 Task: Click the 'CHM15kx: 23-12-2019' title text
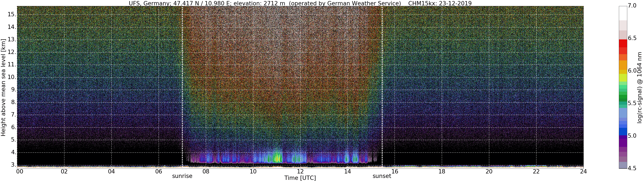point(440,3)
